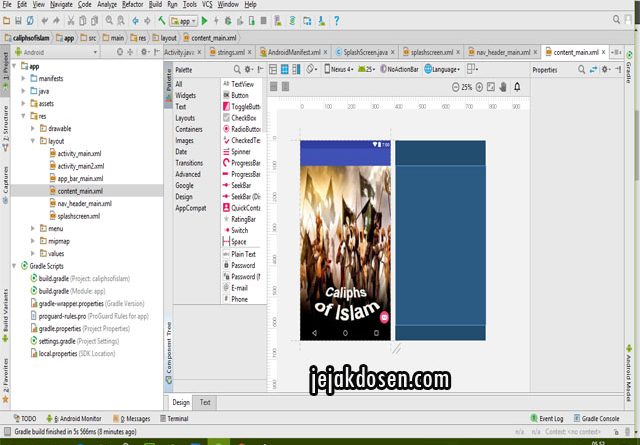Viewport: 640px width, 445px height.
Task: Select the CheckBox widget in Palette
Action: [x=240, y=118]
